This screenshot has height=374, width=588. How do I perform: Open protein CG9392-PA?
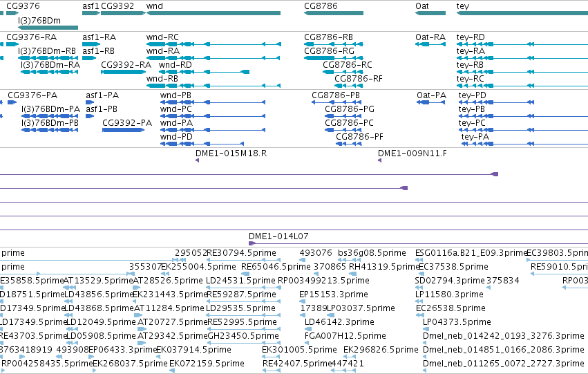tap(127, 123)
